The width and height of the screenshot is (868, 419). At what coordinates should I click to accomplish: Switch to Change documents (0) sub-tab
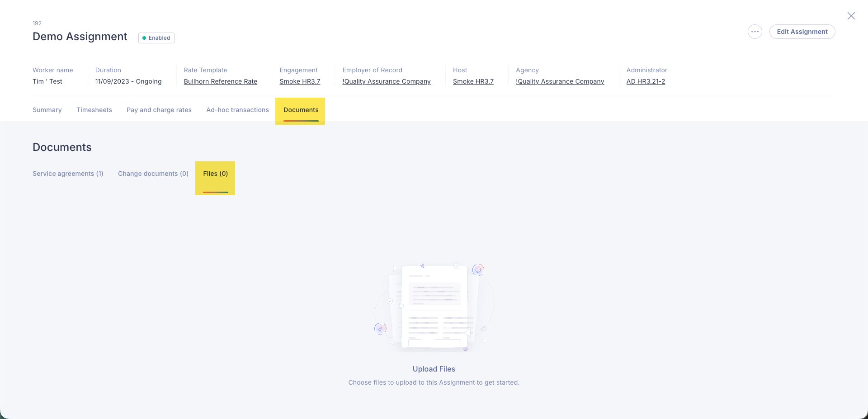153,174
